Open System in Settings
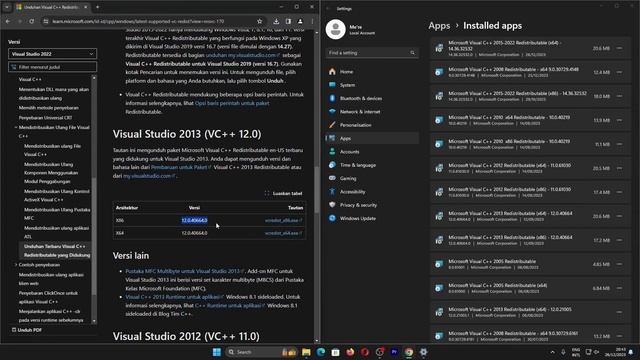640x360 pixels. tap(372, 85)
